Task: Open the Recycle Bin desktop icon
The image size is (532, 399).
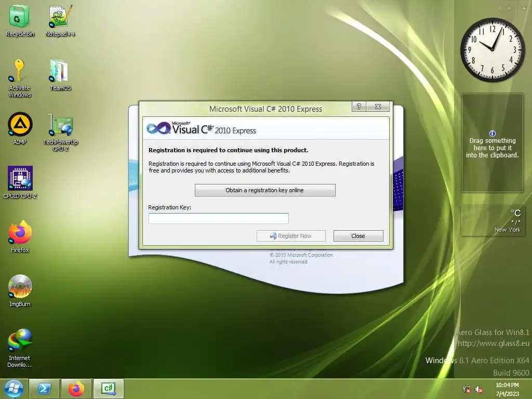Action: (19, 20)
